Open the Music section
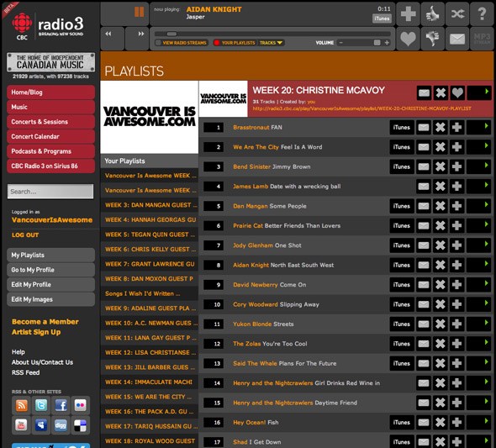 [x=50, y=107]
